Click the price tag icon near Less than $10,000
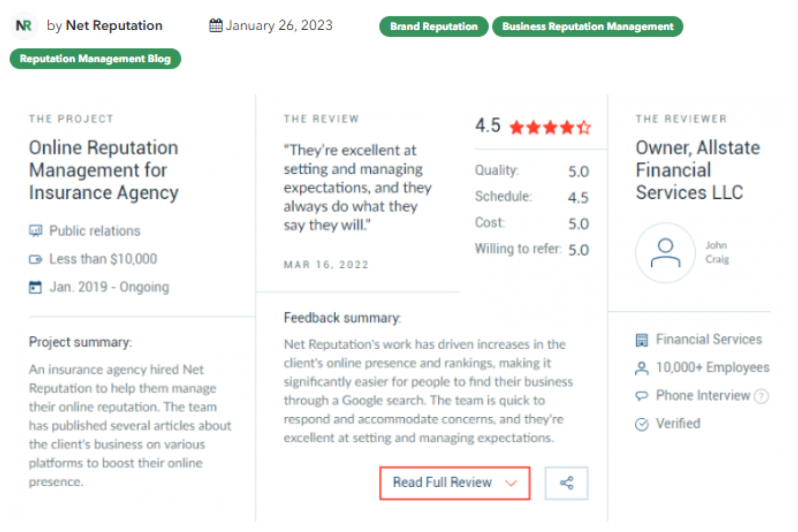This screenshot has width=798, height=532. click(35, 259)
